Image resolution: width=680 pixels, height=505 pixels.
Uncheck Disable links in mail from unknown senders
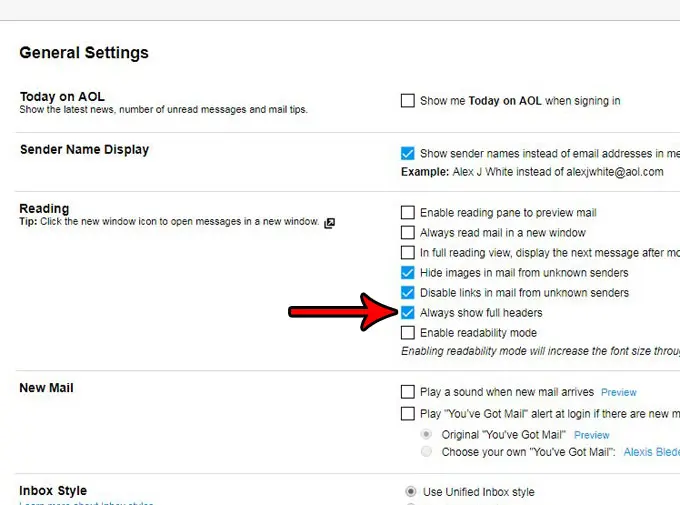(x=407, y=293)
